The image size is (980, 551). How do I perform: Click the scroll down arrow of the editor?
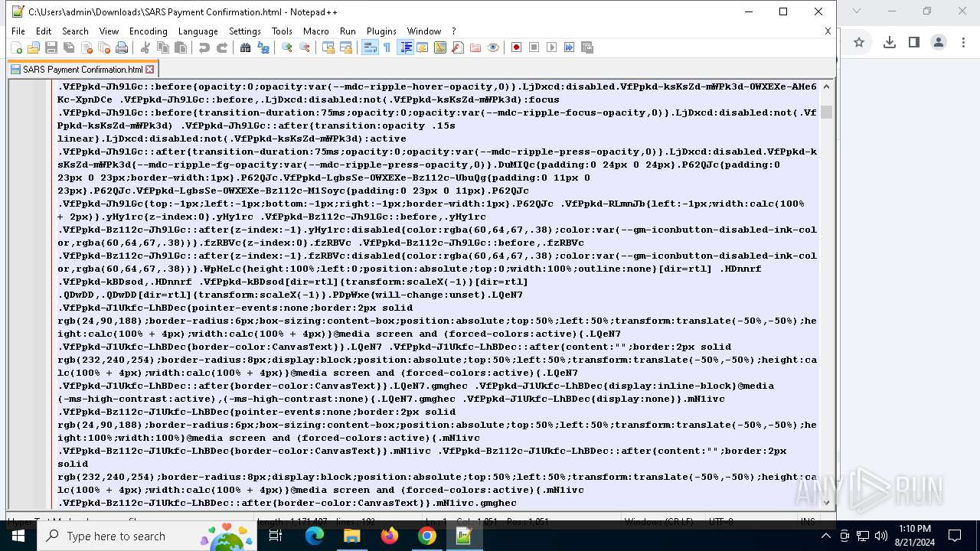pos(826,503)
